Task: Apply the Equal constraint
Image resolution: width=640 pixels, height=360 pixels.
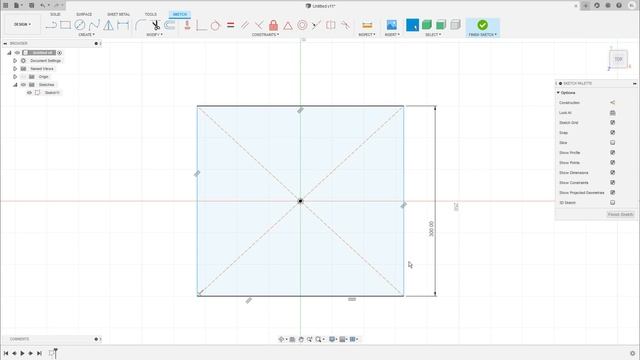Action: tap(231, 25)
